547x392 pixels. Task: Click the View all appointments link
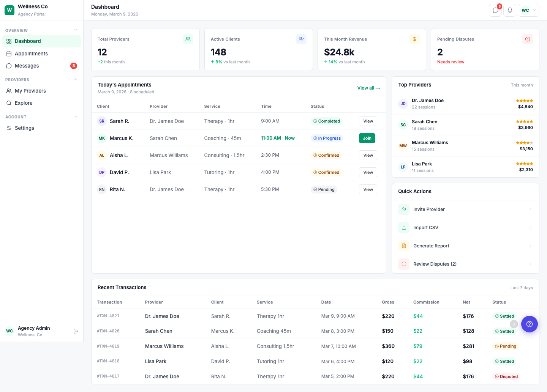pyautogui.click(x=368, y=88)
